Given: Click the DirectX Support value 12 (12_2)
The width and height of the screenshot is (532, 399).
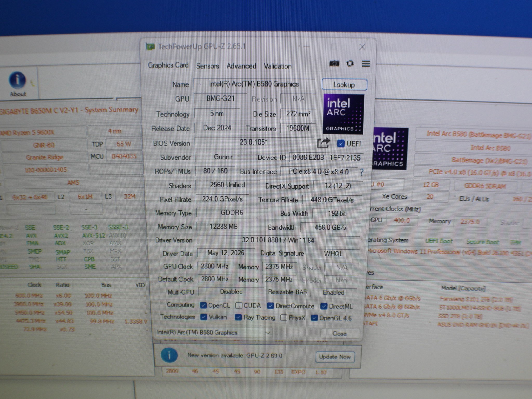Looking at the screenshot, I should (338, 186).
